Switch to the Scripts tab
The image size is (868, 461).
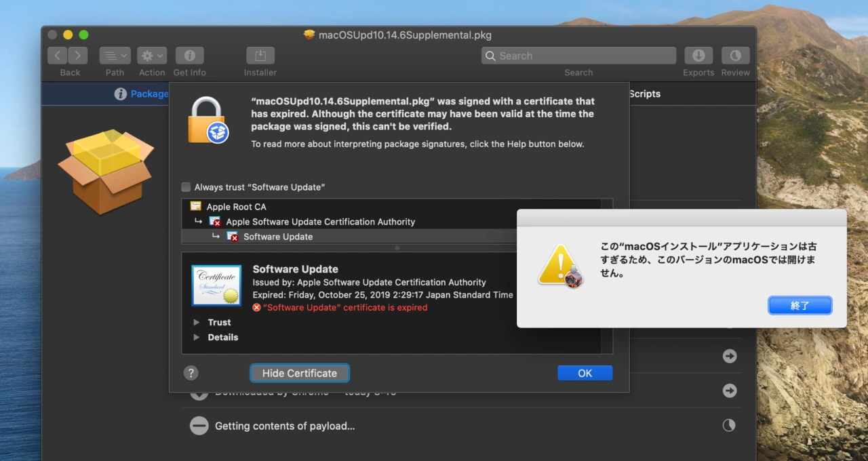[x=644, y=94]
